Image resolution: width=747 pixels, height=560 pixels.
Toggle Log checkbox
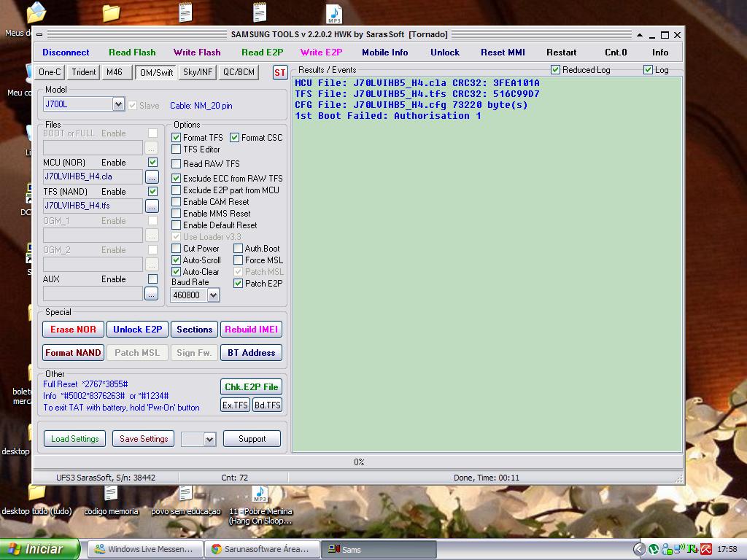coord(648,70)
